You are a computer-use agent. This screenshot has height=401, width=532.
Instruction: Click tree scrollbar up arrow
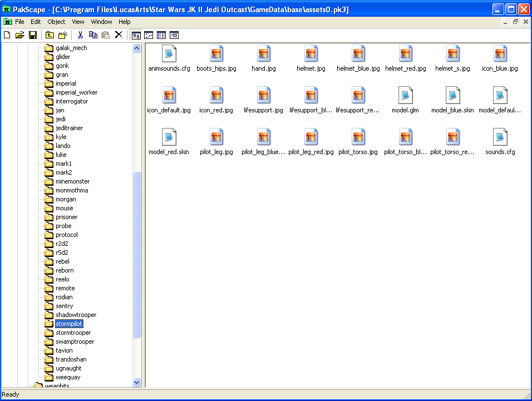pos(137,48)
